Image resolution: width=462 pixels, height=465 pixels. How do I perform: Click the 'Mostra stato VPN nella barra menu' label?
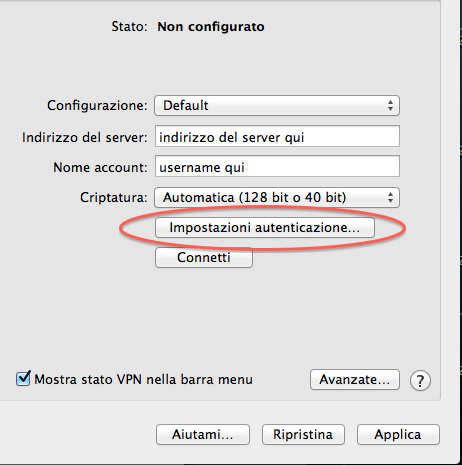pos(143,380)
